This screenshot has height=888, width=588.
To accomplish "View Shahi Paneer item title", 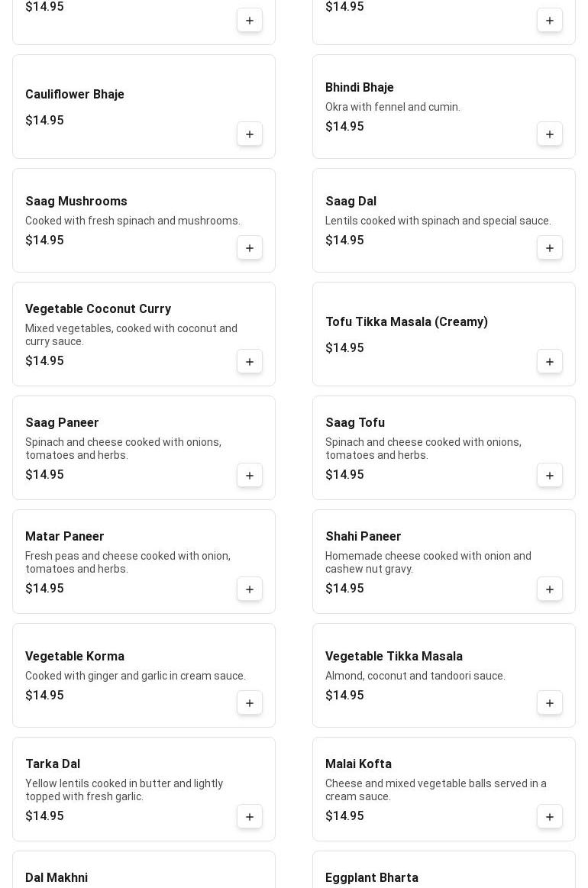I will point(363,537).
